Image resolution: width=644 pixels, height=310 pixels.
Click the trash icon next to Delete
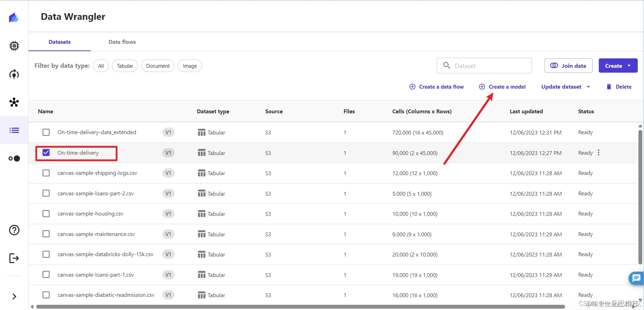point(609,87)
